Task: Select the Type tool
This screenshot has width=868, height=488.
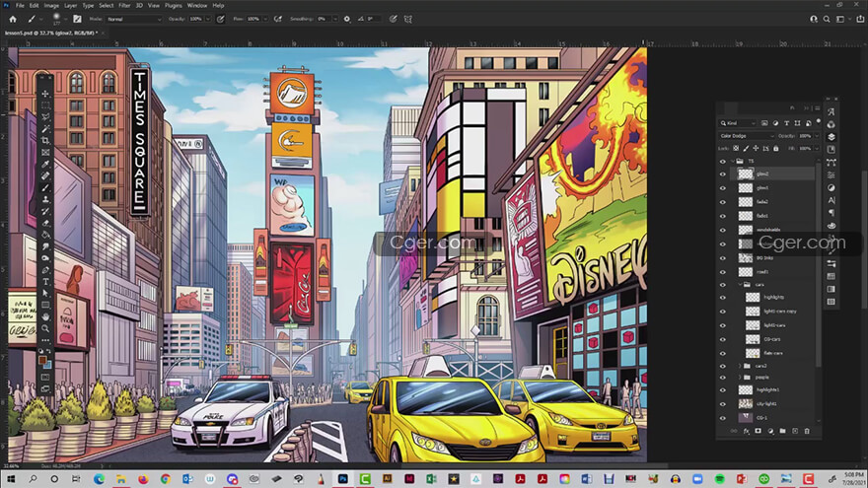Action: pos(45,282)
